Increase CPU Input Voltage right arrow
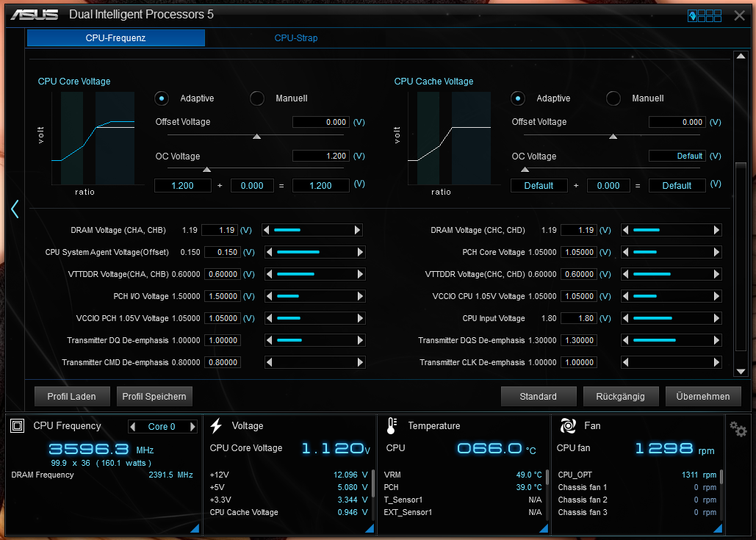 pyautogui.click(x=716, y=318)
